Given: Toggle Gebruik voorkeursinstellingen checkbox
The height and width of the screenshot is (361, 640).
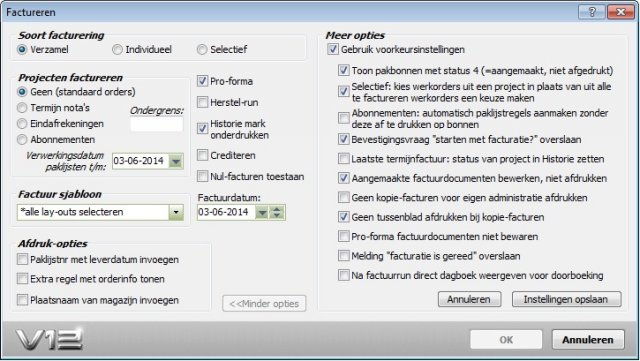Looking at the screenshot, I should (333, 50).
